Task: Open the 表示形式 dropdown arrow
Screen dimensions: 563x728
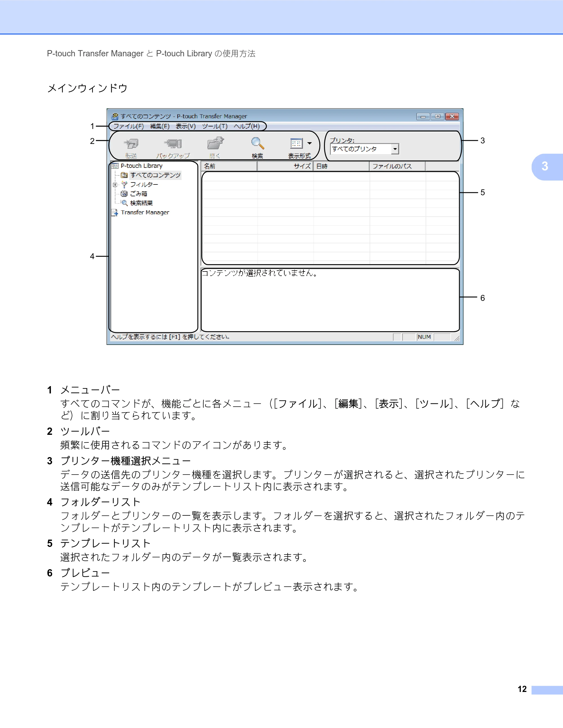Action: (309, 143)
